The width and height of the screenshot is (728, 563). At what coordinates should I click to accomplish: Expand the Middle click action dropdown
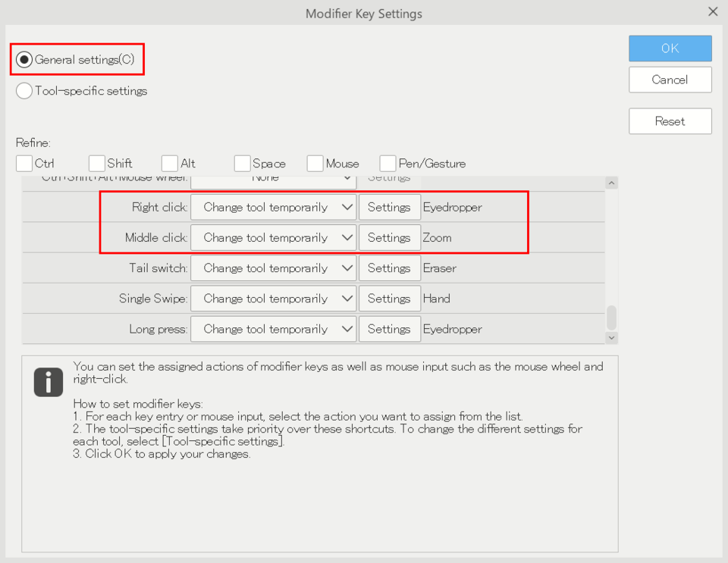click(x=274, y=237)
